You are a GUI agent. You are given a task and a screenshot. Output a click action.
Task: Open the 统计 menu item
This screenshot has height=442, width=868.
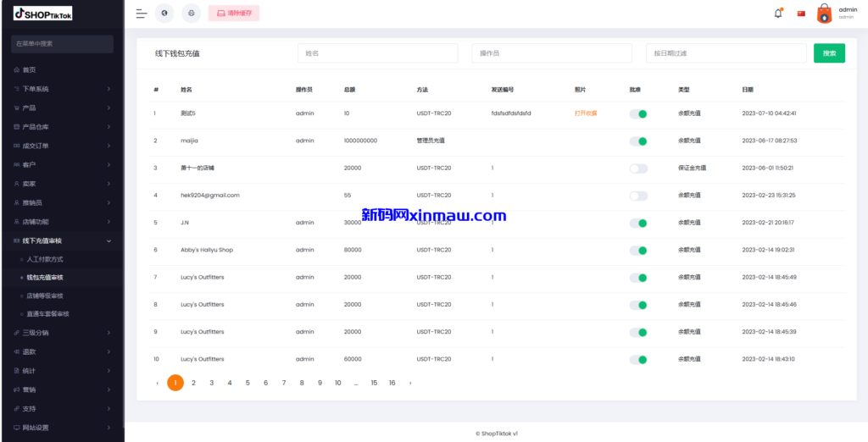tap(30, 371)
